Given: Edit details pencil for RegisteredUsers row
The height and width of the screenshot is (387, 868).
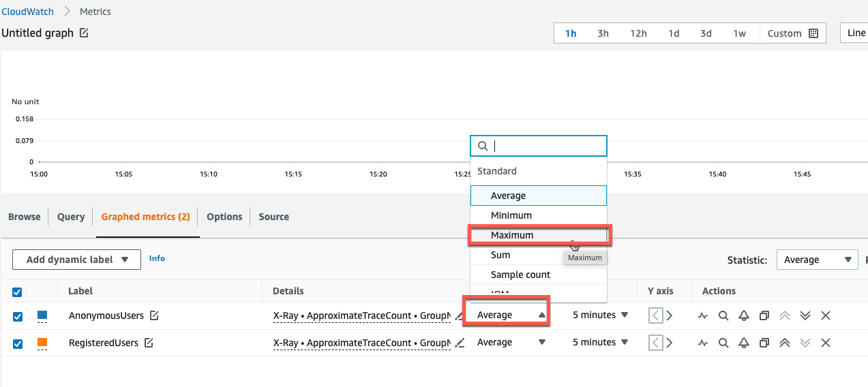Looking at the screenshot, I should click(460, 343).
